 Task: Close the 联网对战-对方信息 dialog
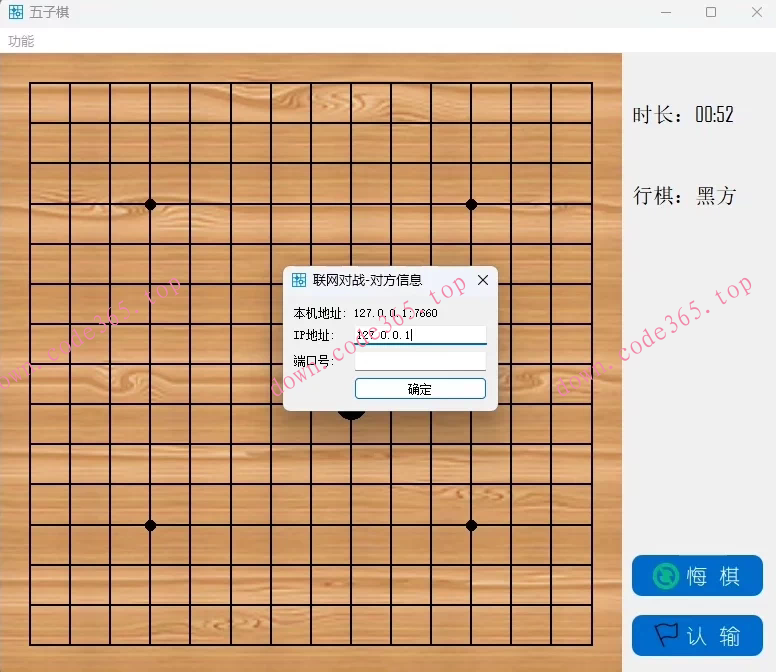click(483, 280)
